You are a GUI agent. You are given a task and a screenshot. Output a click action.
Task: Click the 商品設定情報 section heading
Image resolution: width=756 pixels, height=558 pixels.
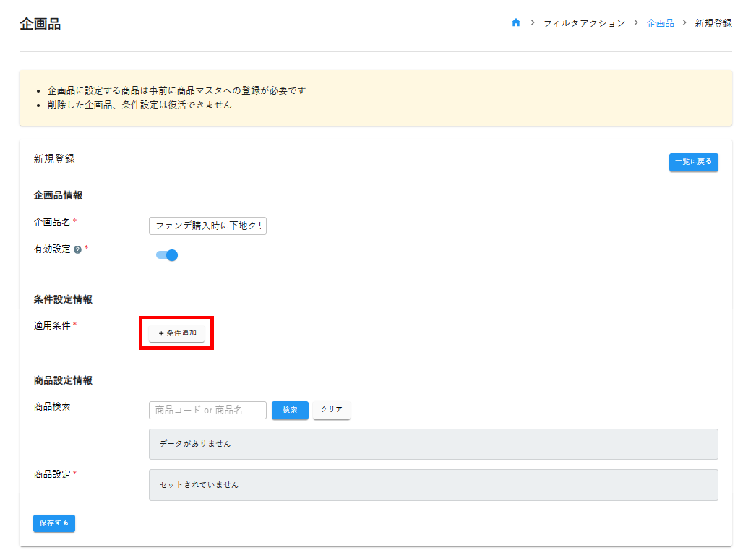point(63,380)
